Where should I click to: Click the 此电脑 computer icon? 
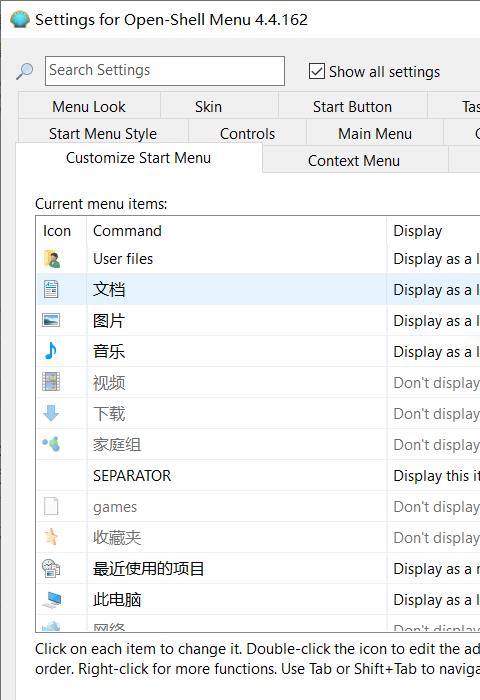(52, 600)
